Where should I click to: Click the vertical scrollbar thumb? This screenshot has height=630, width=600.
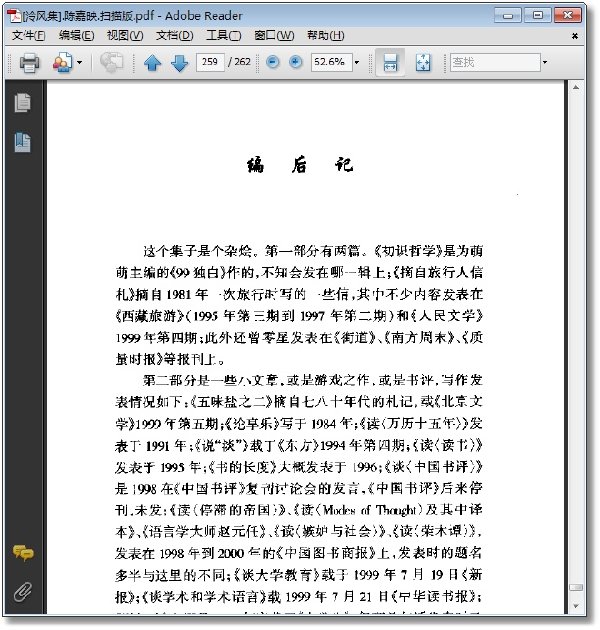[x=576, y=587]
